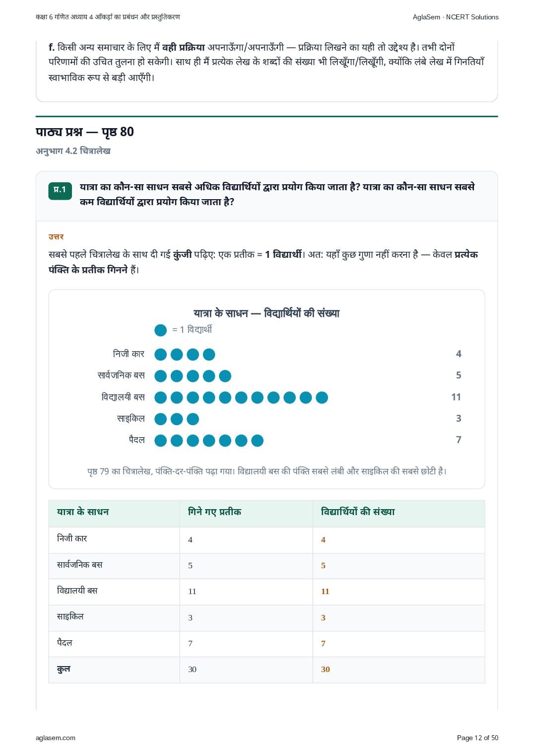Click the last dot in सार्वजनिक बस row
The image size is (534, 756).
[225, 376]
